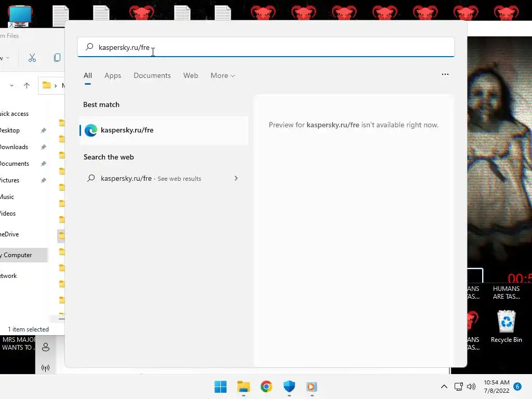The image size is (532, 399).
Task: Click the user account icon in Start panel
Action: [46, 347]
